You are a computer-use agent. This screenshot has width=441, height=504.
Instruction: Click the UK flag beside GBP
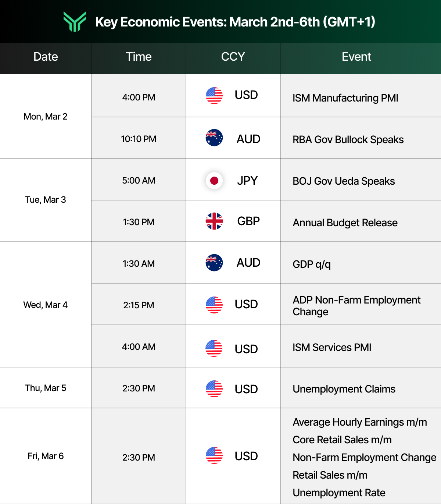pos(214,221)
